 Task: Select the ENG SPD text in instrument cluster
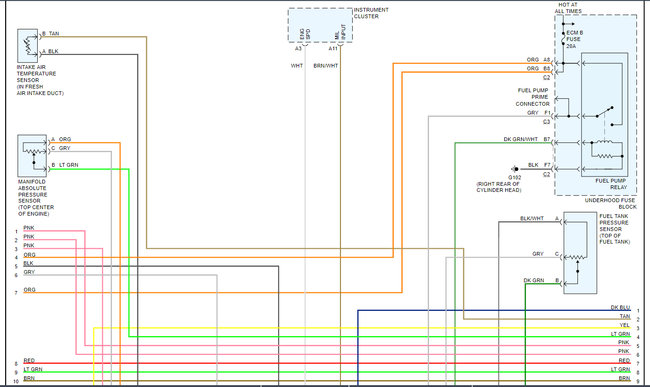tap(305, 34)
